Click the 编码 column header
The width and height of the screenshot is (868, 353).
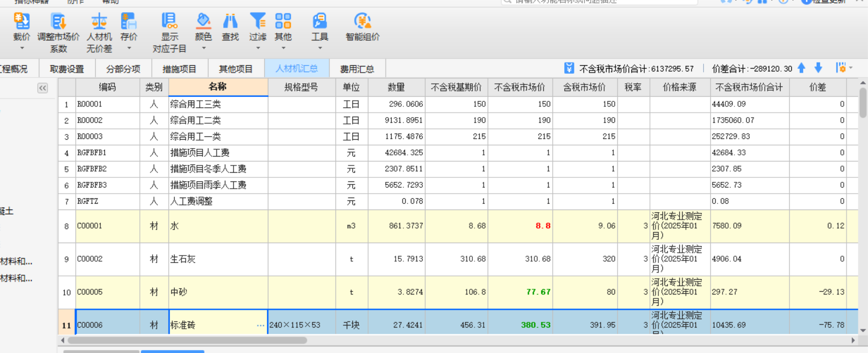[108, 87]
